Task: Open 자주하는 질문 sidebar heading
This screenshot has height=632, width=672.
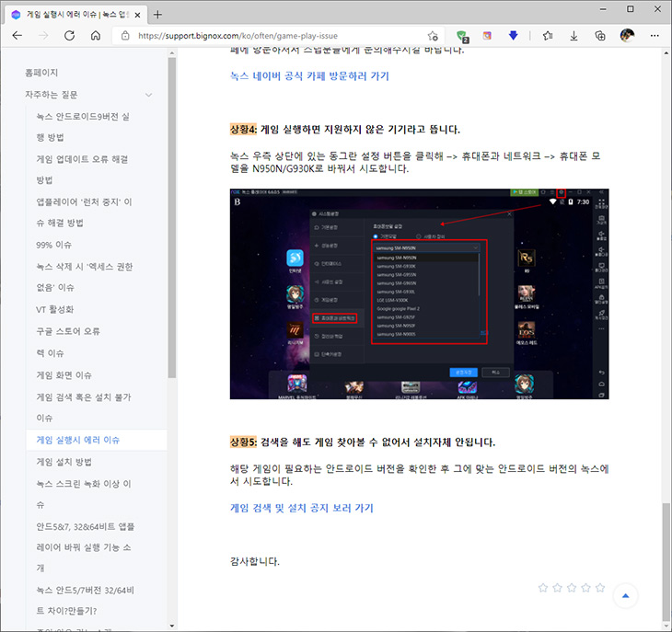Action: pos(52,95)
